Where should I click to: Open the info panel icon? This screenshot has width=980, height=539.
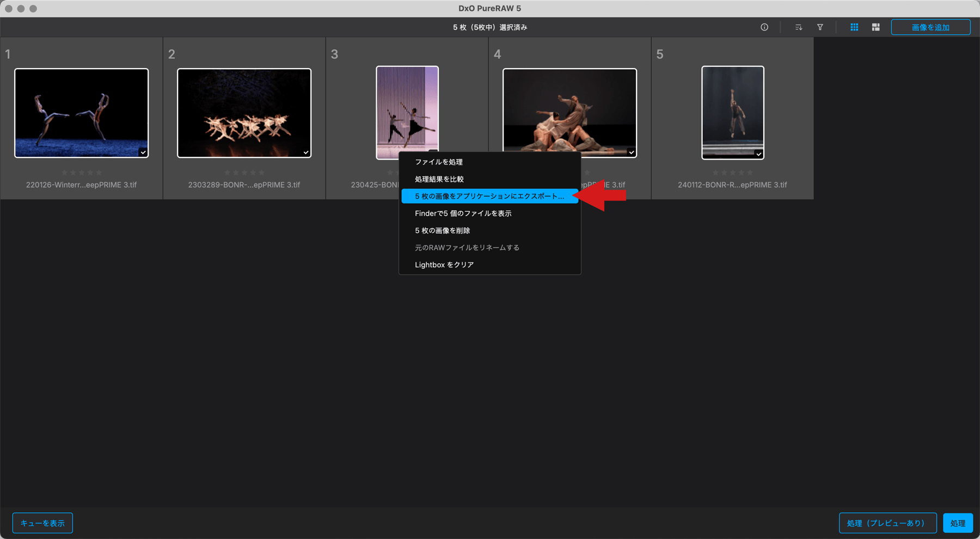click(764, 27)
